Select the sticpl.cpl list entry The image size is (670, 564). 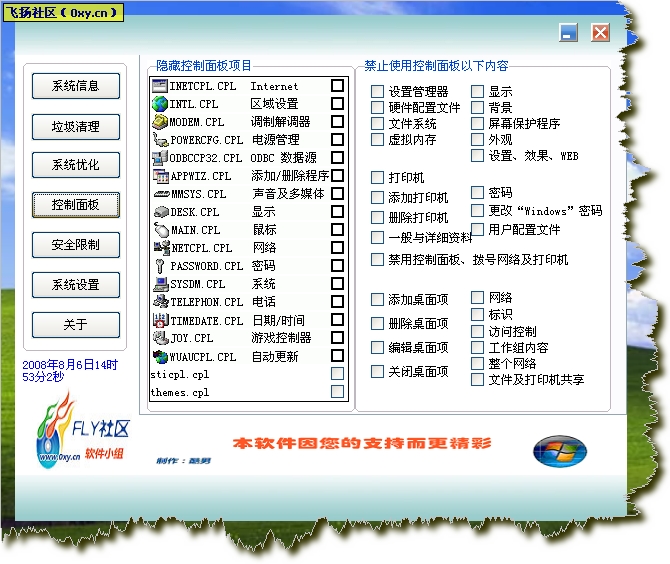[x=181, y=374]
